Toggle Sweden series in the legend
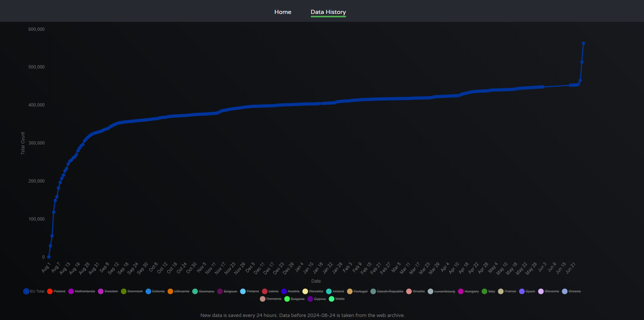 (x=108, y=291)
